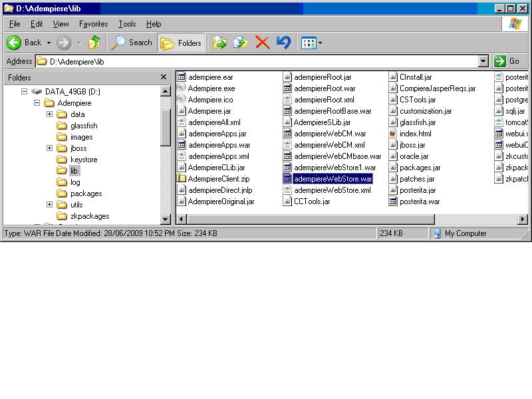This screenshot has width=532, height=399.
Task: Click into the Address bar path field
Action: (257, 61)
